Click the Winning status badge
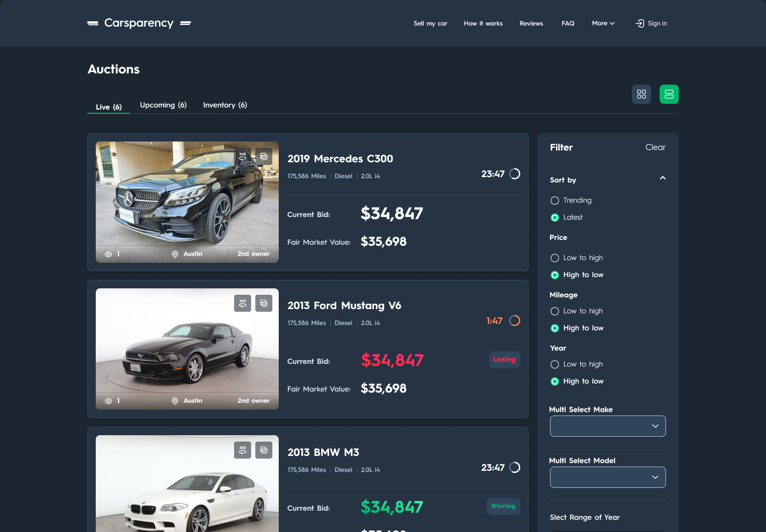 [x=503, y=506]
